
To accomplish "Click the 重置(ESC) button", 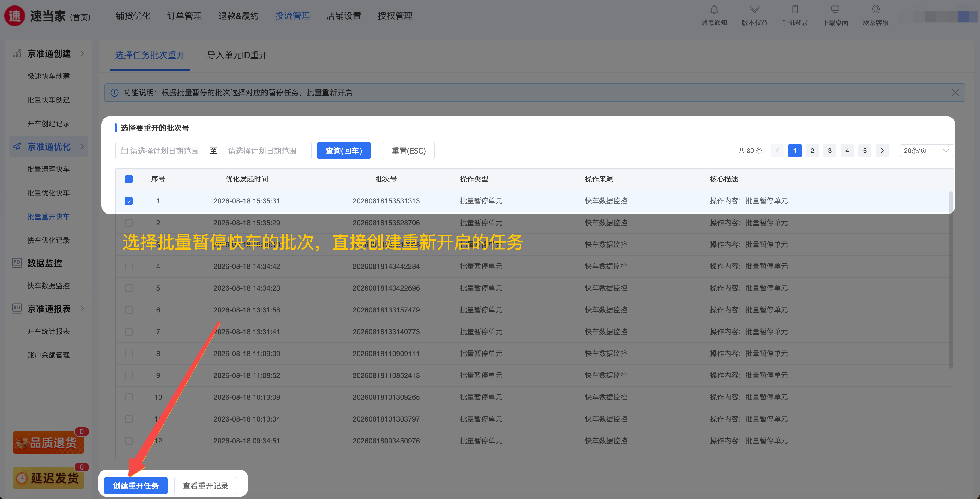I will click(x=409, y=151).
